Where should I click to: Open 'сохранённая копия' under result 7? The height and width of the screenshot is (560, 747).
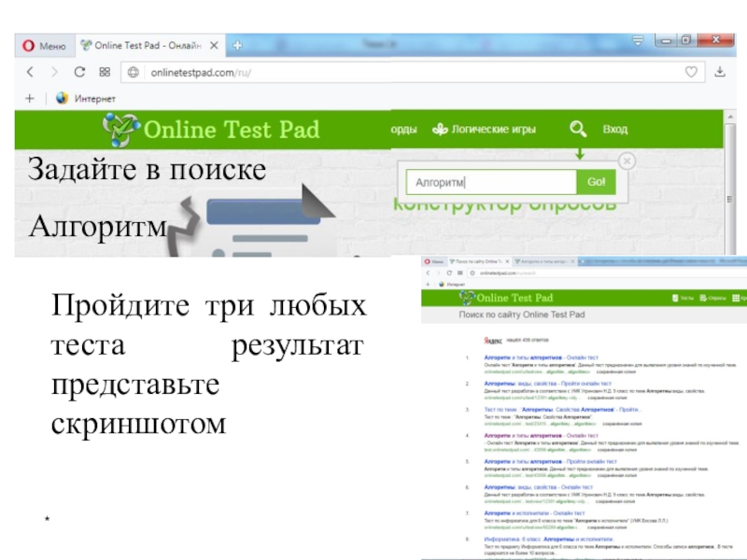[x=607, y=527]
